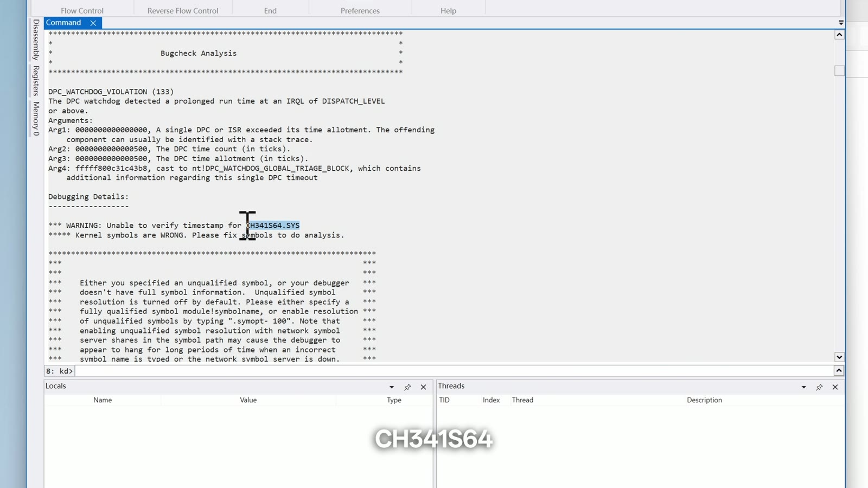The height and width of the screenshot is (488, 868).
Task: Open the Disassembly side tab
Action: [x=36, y=40]
